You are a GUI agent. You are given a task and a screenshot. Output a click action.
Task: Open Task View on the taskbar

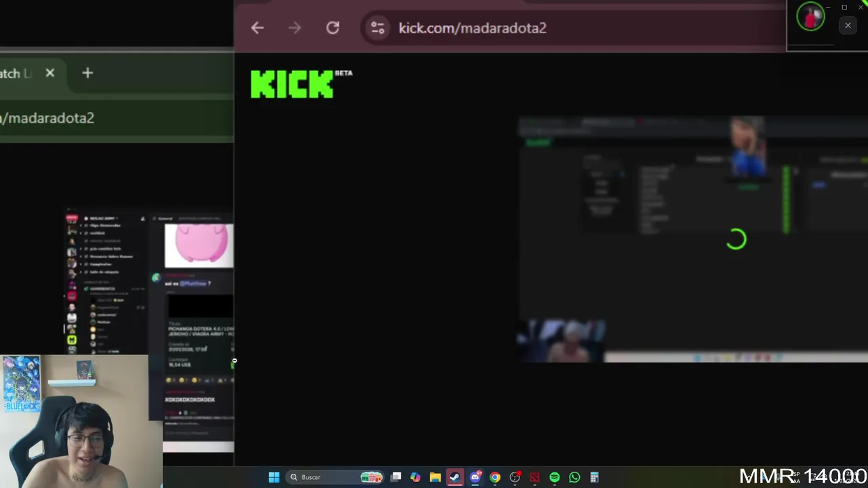point(396,477)
